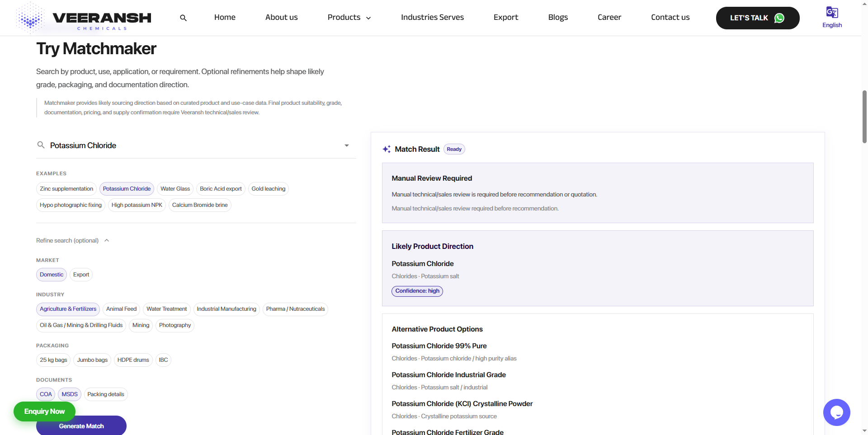
Task: Click the Match Result sparkle icon
Action: (x=387, y=149)
